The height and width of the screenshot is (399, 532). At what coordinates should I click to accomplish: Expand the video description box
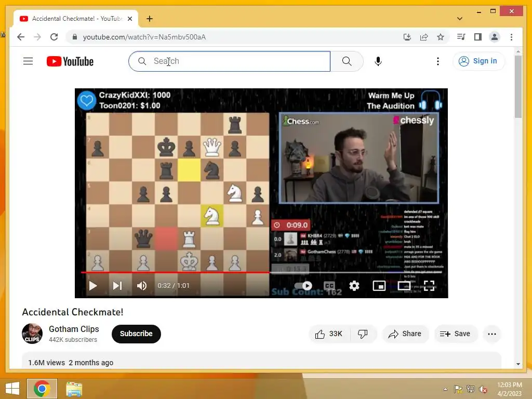[262, 361]
